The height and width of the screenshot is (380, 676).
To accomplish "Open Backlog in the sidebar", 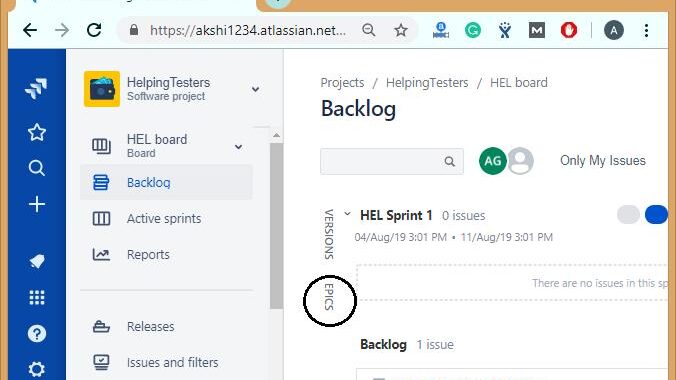I will (x=166, y=182).
